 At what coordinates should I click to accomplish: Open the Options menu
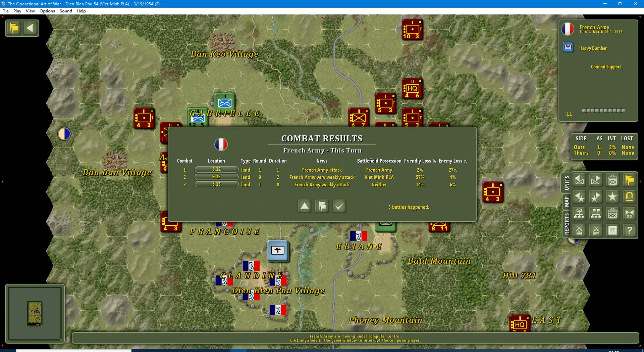[47, 11]
